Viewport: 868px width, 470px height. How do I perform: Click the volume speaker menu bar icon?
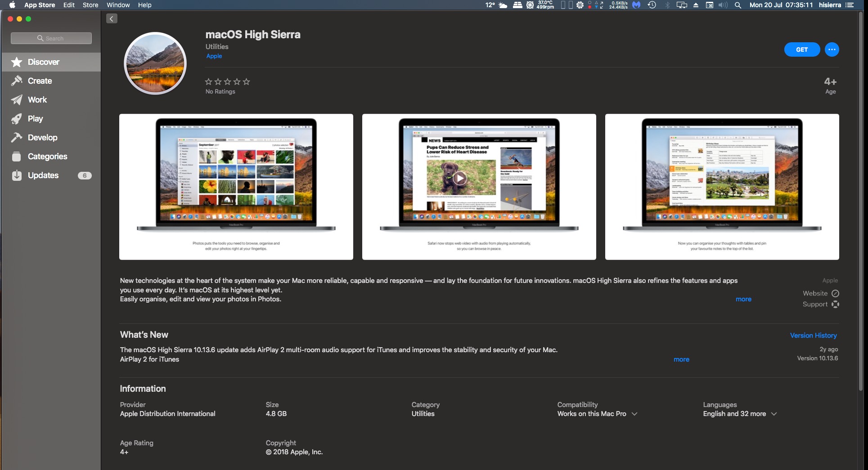(x=723, y=5)
